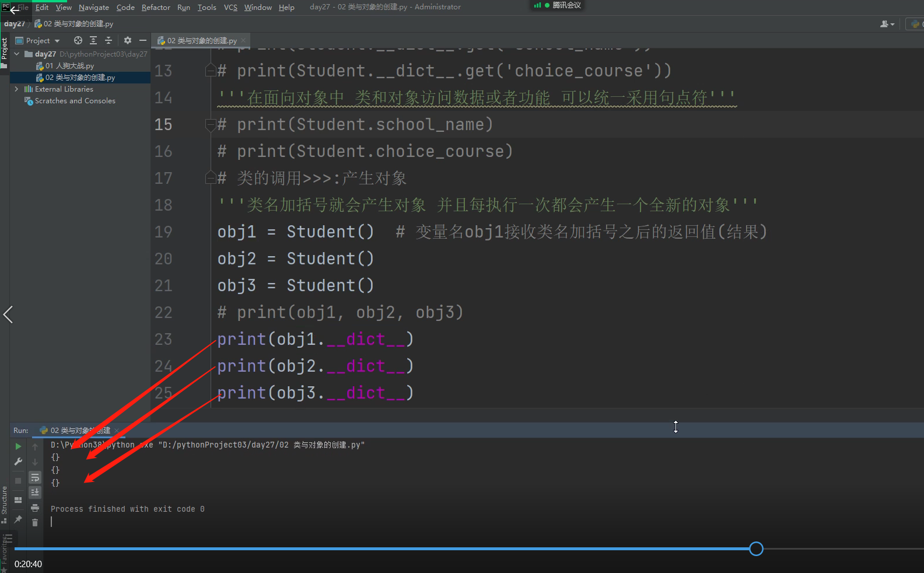Click 02 类与对象的创建.py breadcrumb in navigation bar
The height and width of the screenshot is (573, 924).
[x=73, y=24]
